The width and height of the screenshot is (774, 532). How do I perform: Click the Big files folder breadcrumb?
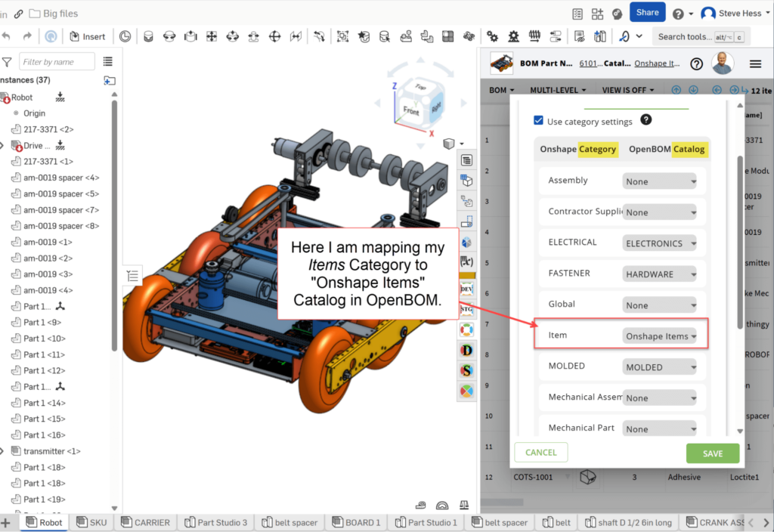pos(54,14)
